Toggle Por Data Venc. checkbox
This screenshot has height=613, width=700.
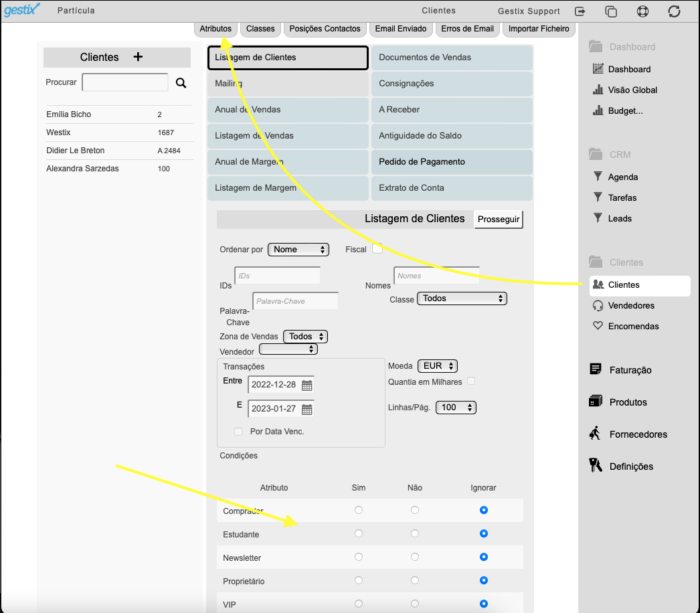(238, 431)
